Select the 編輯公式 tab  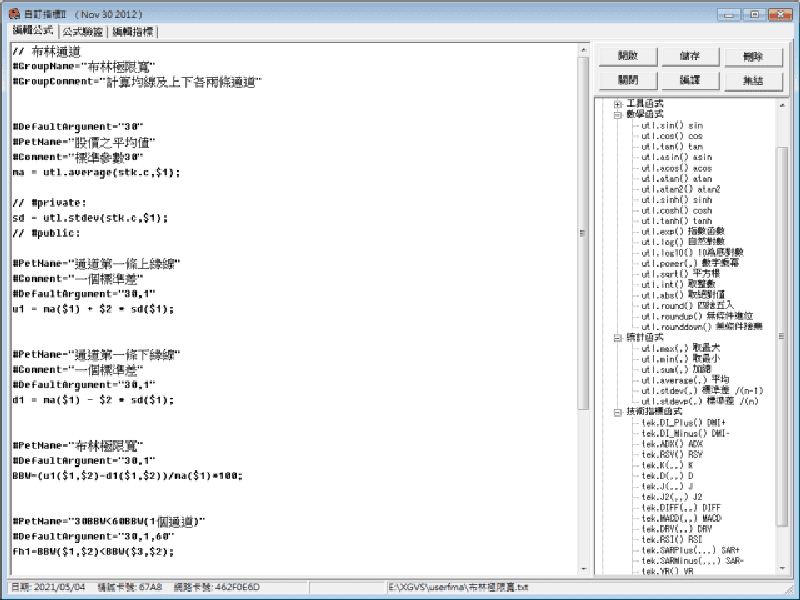[x=34, y=32]
